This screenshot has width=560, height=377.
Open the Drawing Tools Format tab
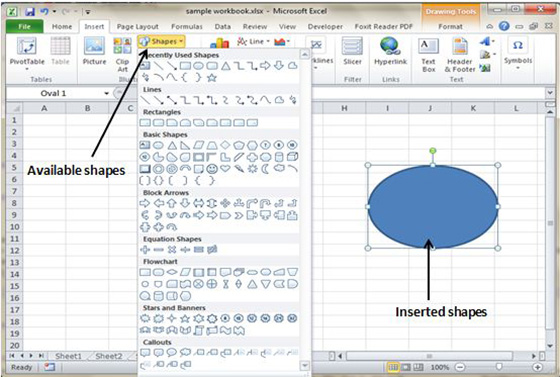tap(450, 27)
